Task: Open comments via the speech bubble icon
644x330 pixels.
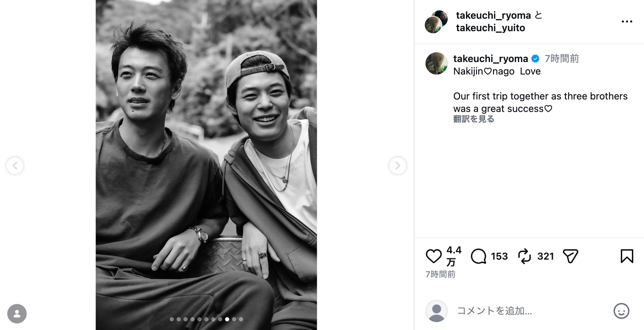Action: [x=479, y=257]
